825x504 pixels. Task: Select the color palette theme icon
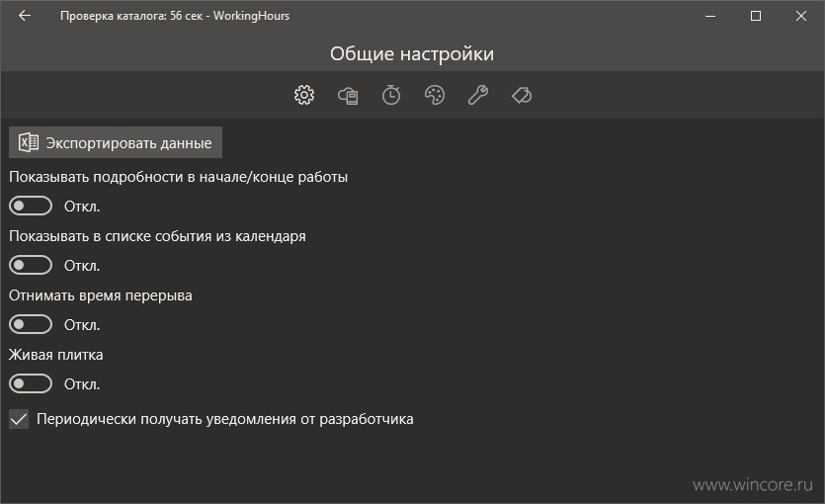[435, 95]
